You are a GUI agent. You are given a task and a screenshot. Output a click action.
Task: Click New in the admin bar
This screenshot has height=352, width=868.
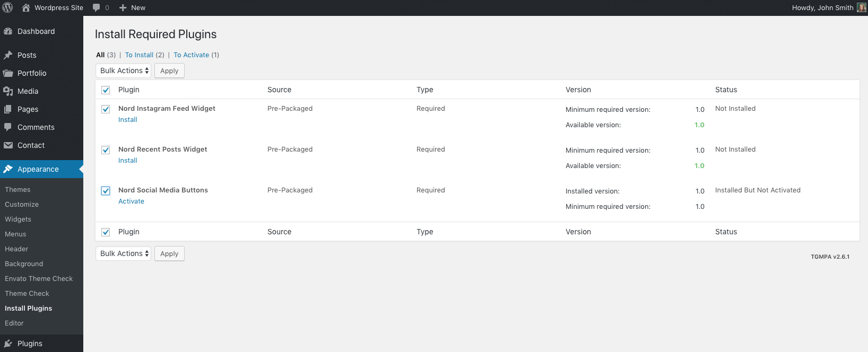click(x=138, y=7)
